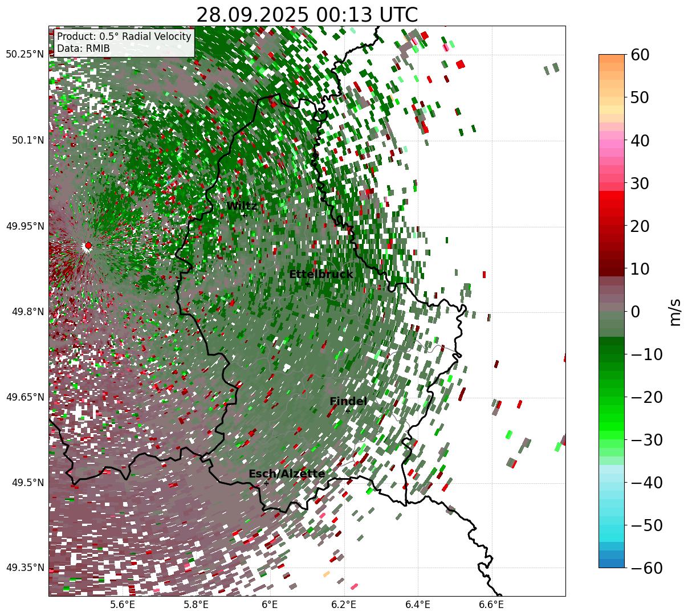Click the Data: RMIB label
This screenshot has width=688, height=616.
click(x=83, y=48)
